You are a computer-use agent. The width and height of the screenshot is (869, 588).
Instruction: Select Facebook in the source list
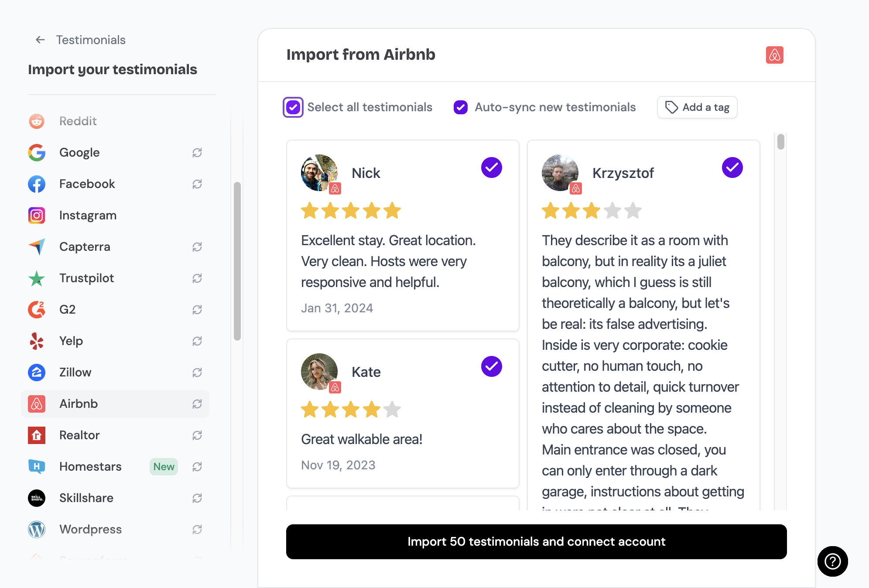(x=115, y=184)
